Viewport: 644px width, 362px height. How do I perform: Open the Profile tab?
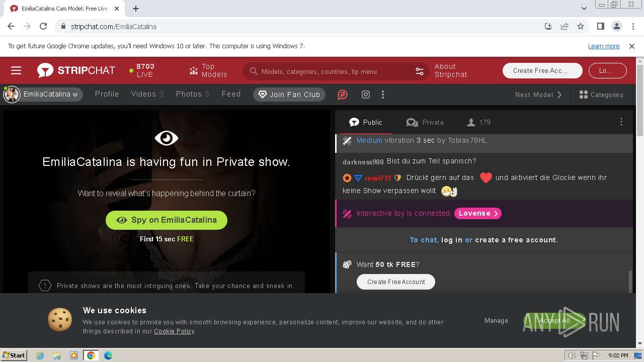coord(107,94)
